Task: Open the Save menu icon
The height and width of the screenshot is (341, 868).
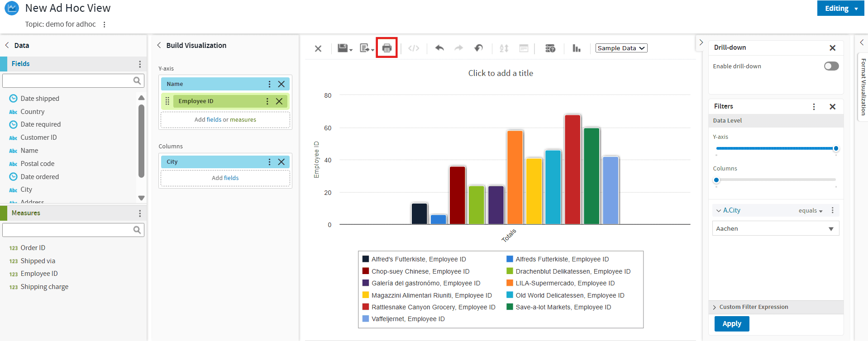Action: pyautogui.click(x=344, y=48)
